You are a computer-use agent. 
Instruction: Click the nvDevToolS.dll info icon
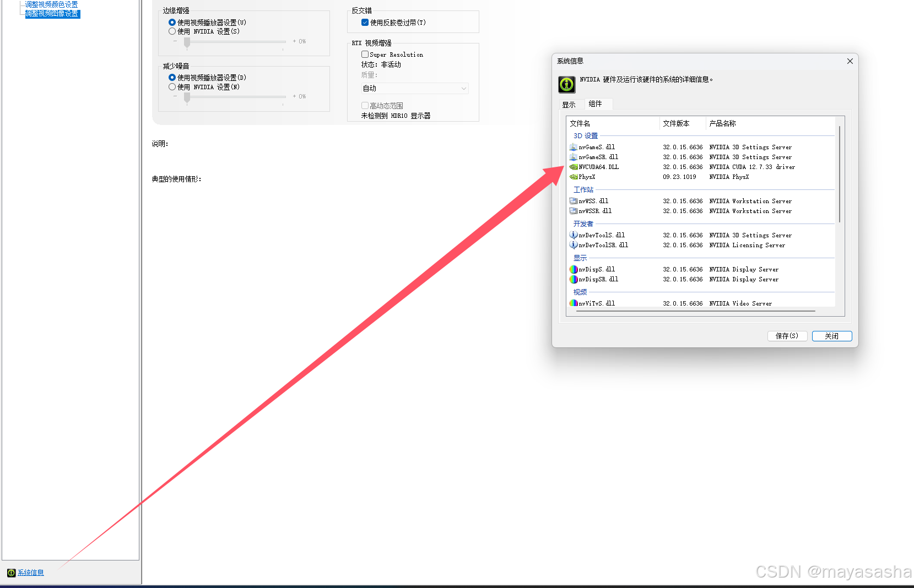[x=573, y=235]
